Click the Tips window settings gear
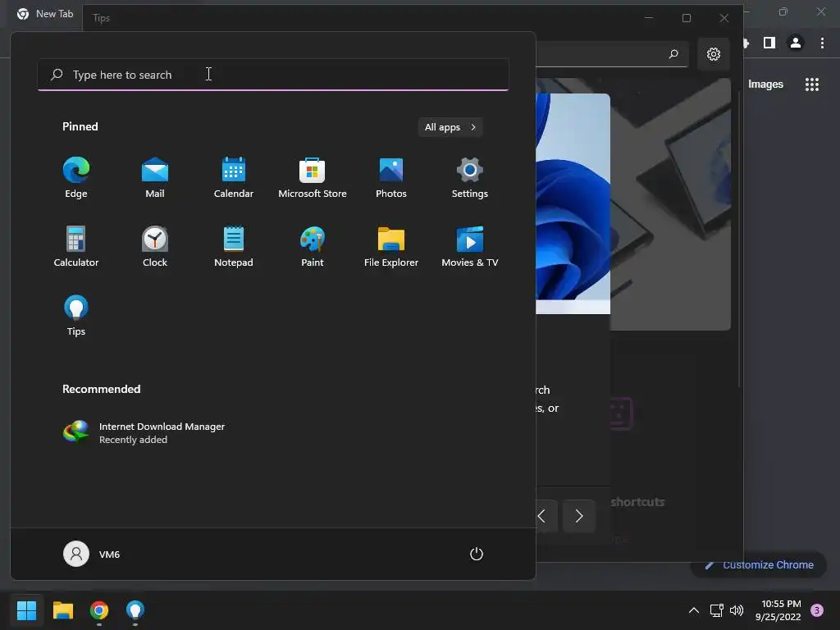840x630 pixels. pos(714,54)
